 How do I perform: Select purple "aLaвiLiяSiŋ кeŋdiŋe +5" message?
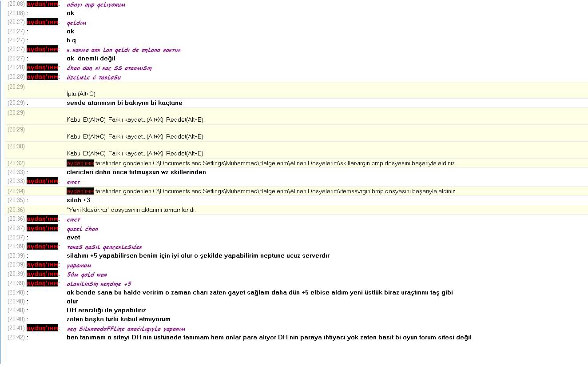tap(99, 284)
